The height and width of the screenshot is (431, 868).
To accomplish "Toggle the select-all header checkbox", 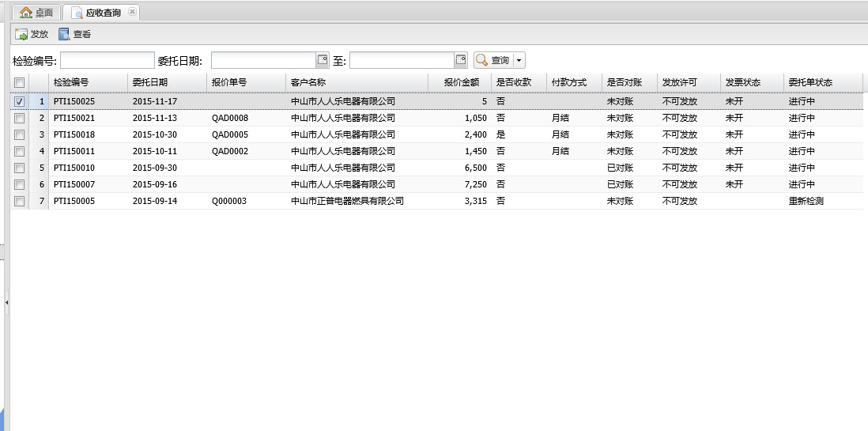I will click(x=20, y=82).
